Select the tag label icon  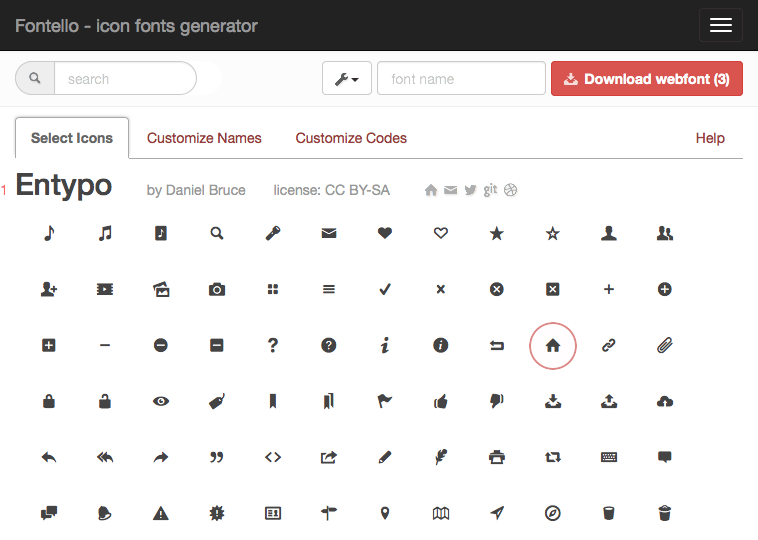[217, 401]
